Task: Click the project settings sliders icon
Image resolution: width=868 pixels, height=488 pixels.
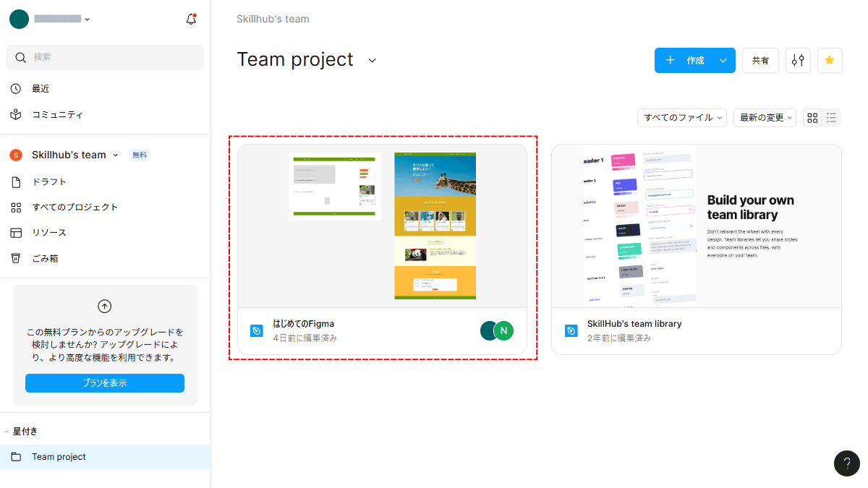Action: point(798,61)
